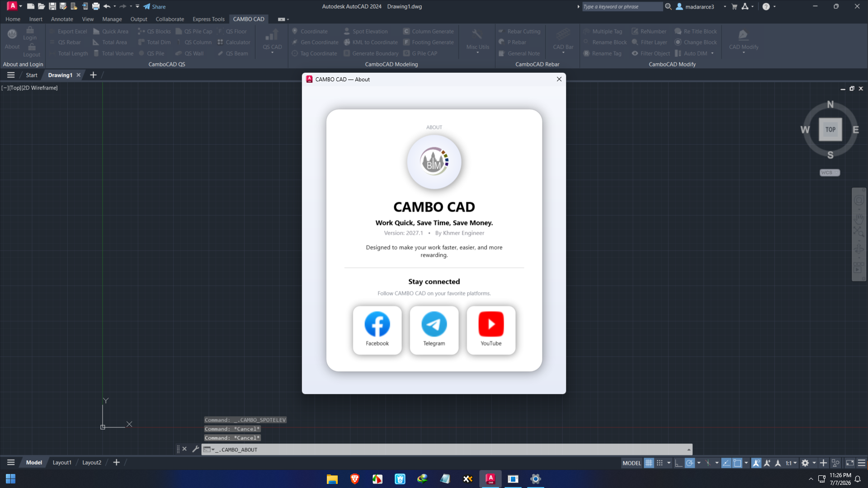Open the Auto DIM dropdown arrow

712,53
